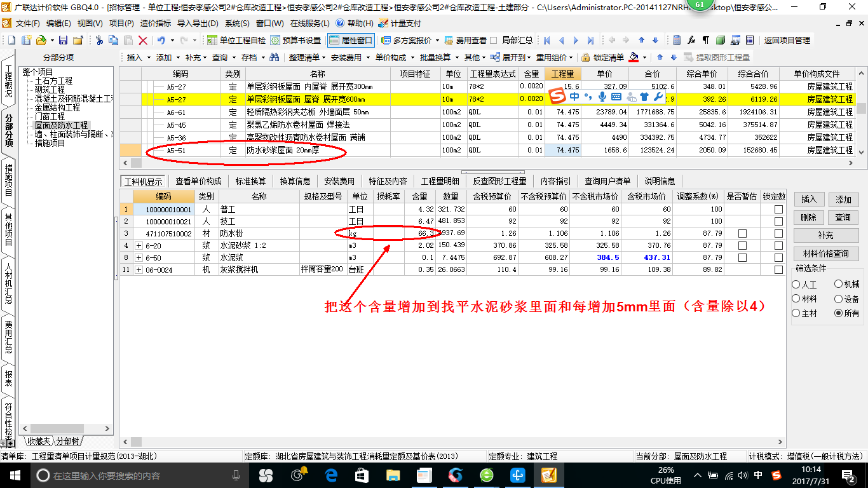868x488 pixels.
Task: Open File Explorer from taskbar
Action: [393, 475]
